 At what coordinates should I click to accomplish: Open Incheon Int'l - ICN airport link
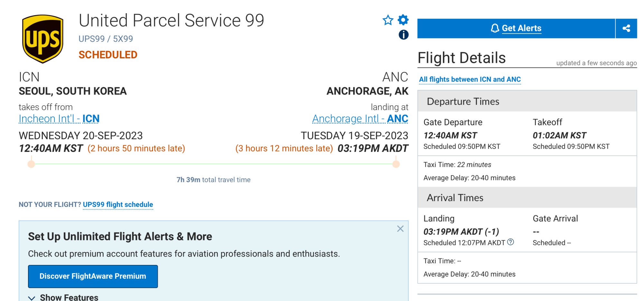point(59,119)
